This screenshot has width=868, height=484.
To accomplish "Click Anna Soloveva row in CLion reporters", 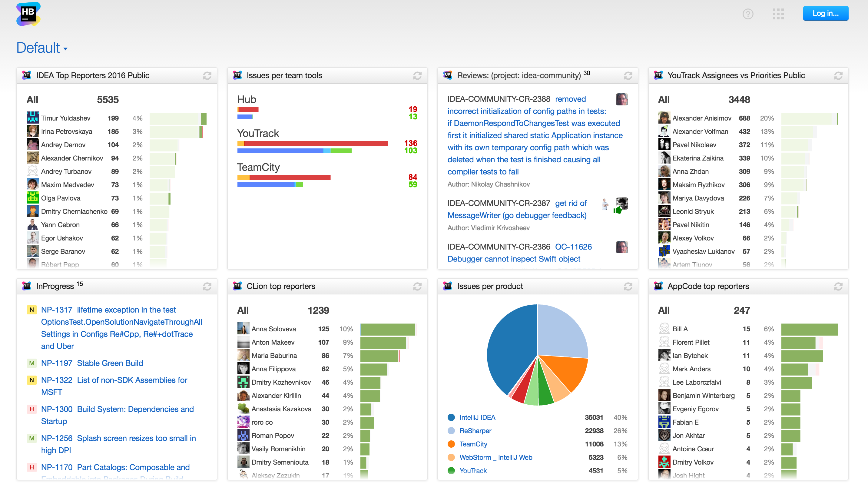I will [327, 329].
